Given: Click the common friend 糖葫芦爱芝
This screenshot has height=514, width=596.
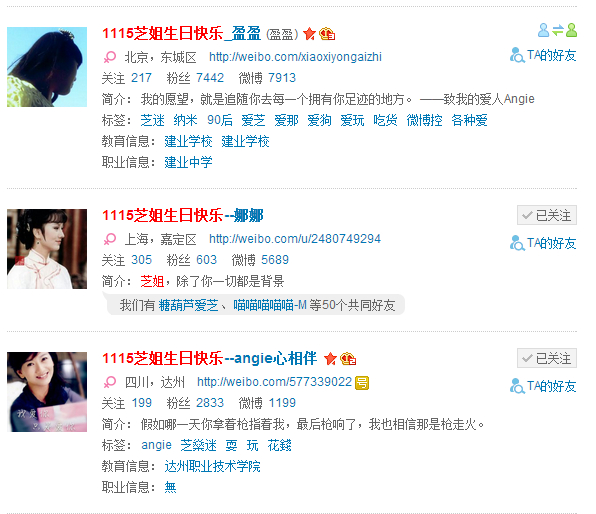Looking at the screenshot, I should pyautogui.click(x=189, y=305).
